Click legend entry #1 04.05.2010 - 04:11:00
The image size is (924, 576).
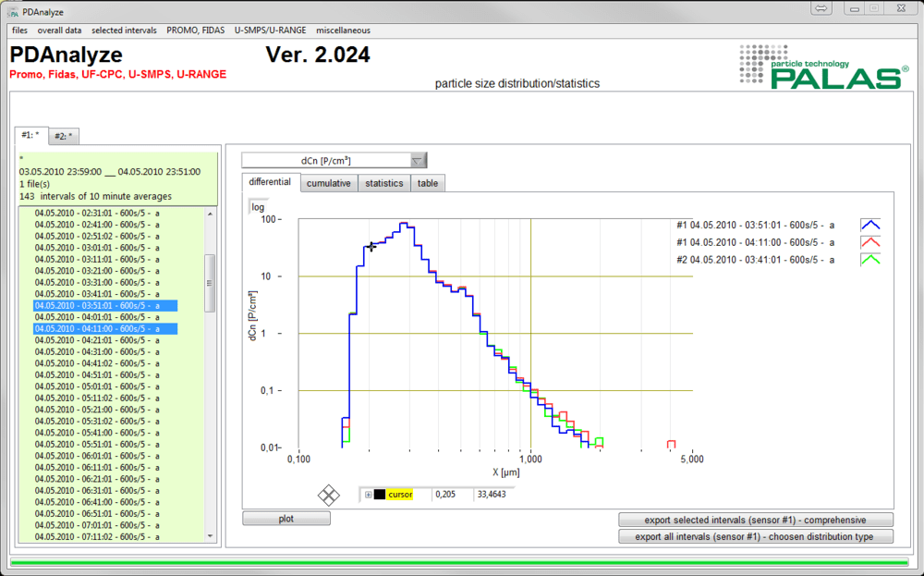click(756, 242)
